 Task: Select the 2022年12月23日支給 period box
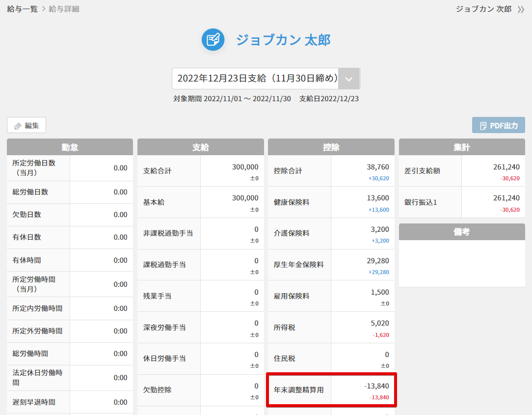[x=255, y=79]
